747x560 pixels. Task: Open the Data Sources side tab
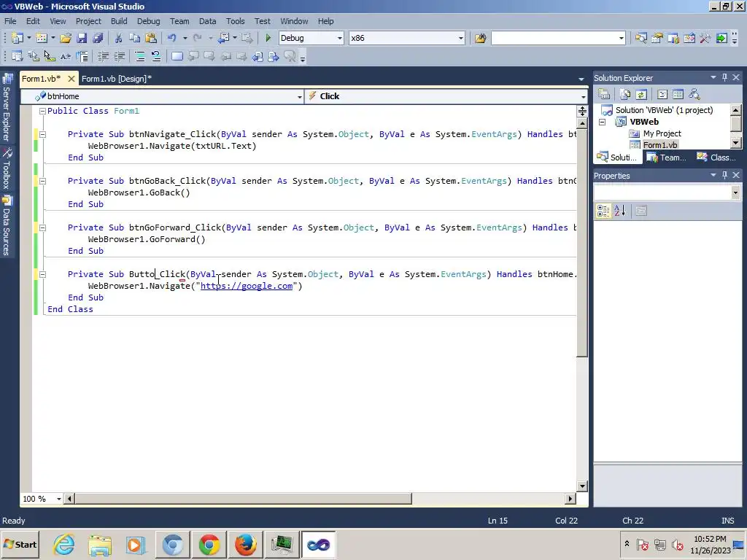coord(7,227)
